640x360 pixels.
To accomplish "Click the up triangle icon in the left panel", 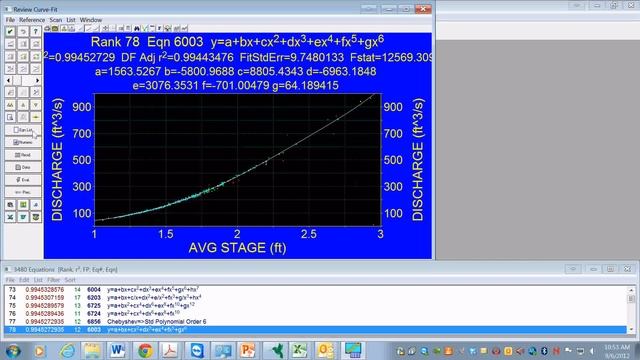I will pos(23,105).
